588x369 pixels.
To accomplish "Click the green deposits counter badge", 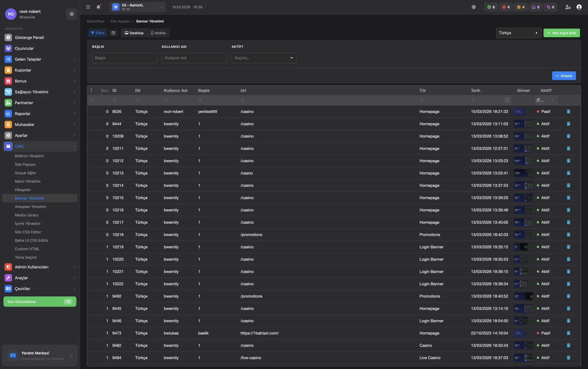I will (x=491, y=7).
